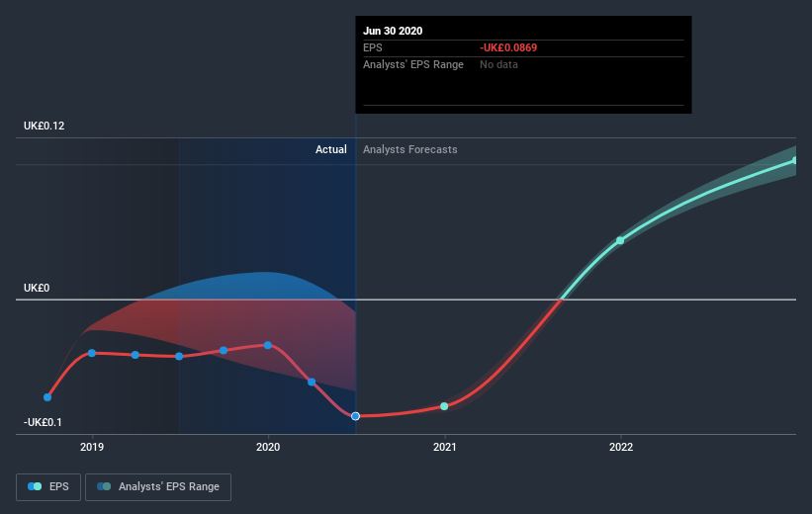Click the EPS data point at mid-2019 boundary
Screen dimensions: 812x514
tap(179, 356)
